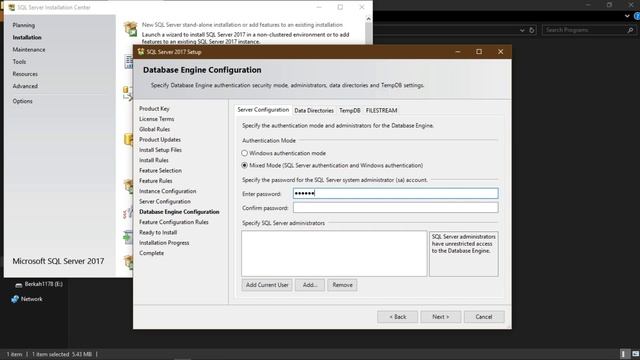The width and height of the screenshot is (640, 360).
Task: Click the refresh icon in Explorer address bar
Action: [x=531, y=30]
